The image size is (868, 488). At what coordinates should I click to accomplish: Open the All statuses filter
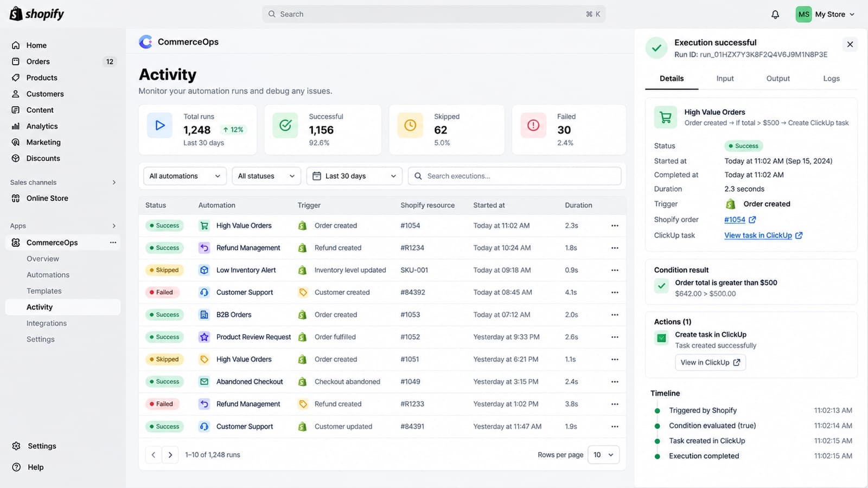266,176
